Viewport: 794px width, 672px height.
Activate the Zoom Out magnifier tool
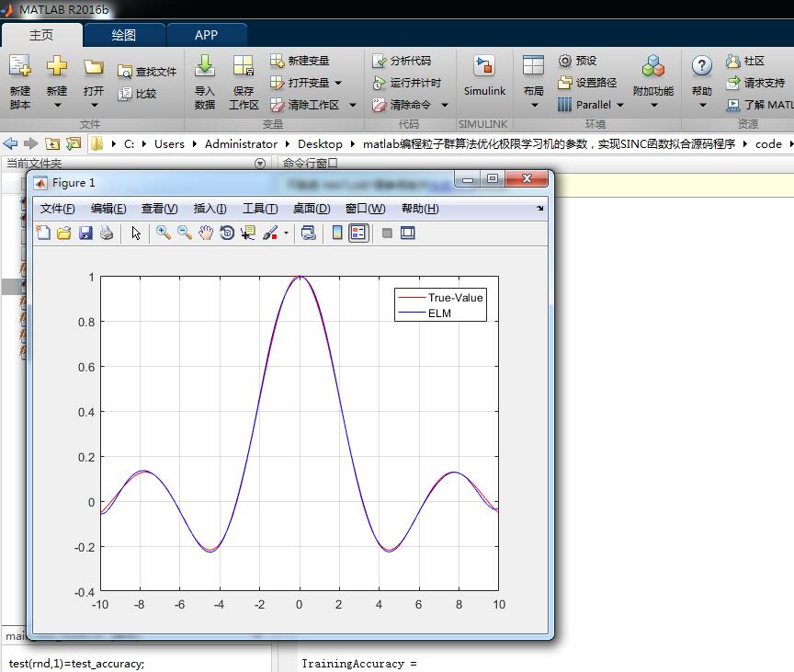tap(185, 233)
